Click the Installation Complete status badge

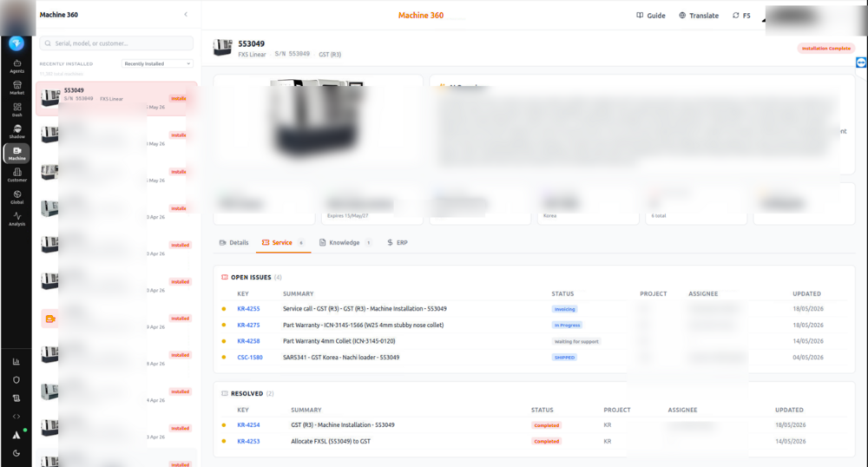pyautogui.click(x=826, y=48)
